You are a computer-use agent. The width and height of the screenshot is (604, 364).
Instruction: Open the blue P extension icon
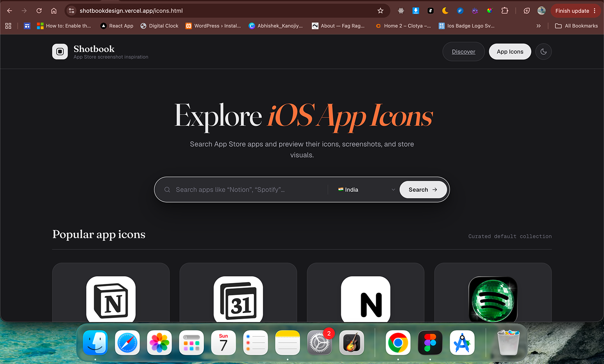[x=460, y=11]
